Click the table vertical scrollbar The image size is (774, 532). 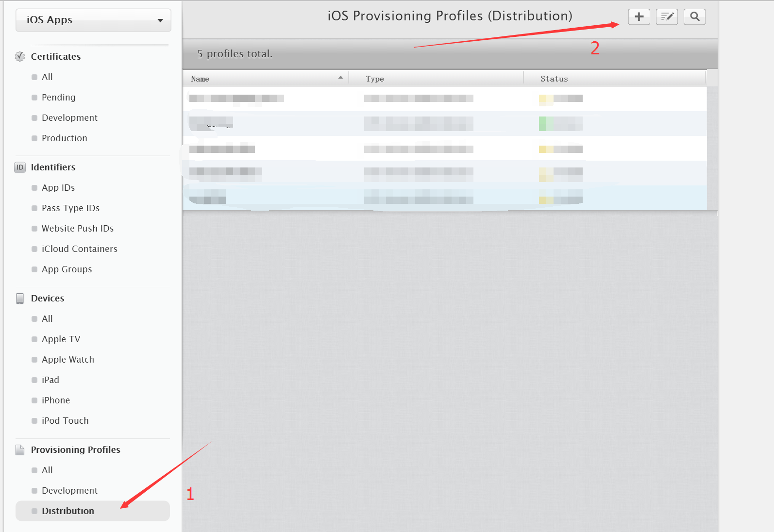coord(712,148)
